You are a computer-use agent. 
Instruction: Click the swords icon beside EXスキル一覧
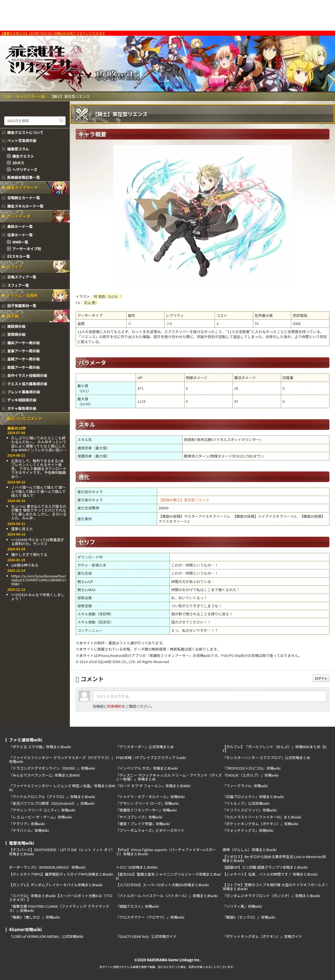[x=3, y=256]
